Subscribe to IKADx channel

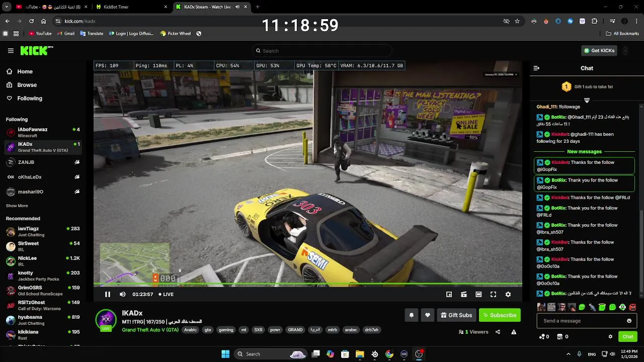(500, 315)
